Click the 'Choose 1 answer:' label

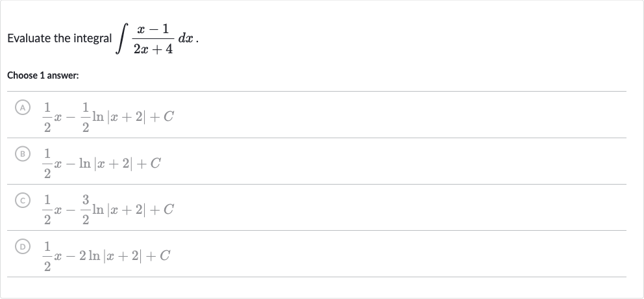pyautogui.click(x=43, y=75)
